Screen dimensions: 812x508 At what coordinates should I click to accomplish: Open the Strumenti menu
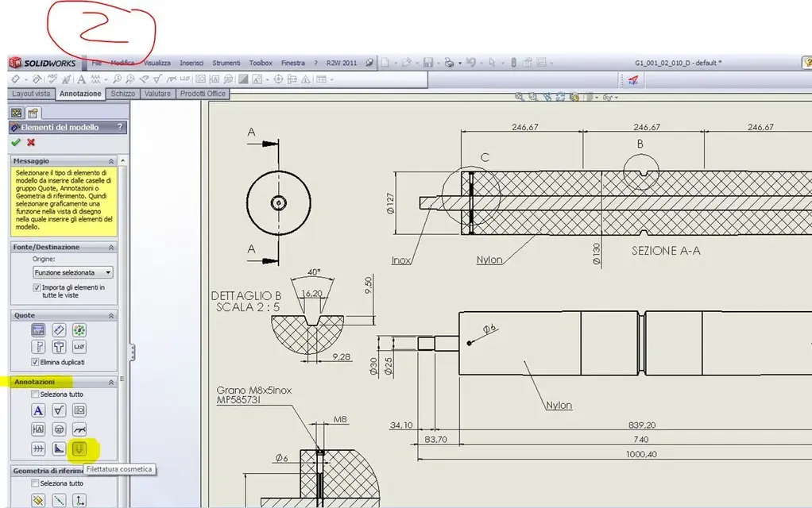(226, 63)
